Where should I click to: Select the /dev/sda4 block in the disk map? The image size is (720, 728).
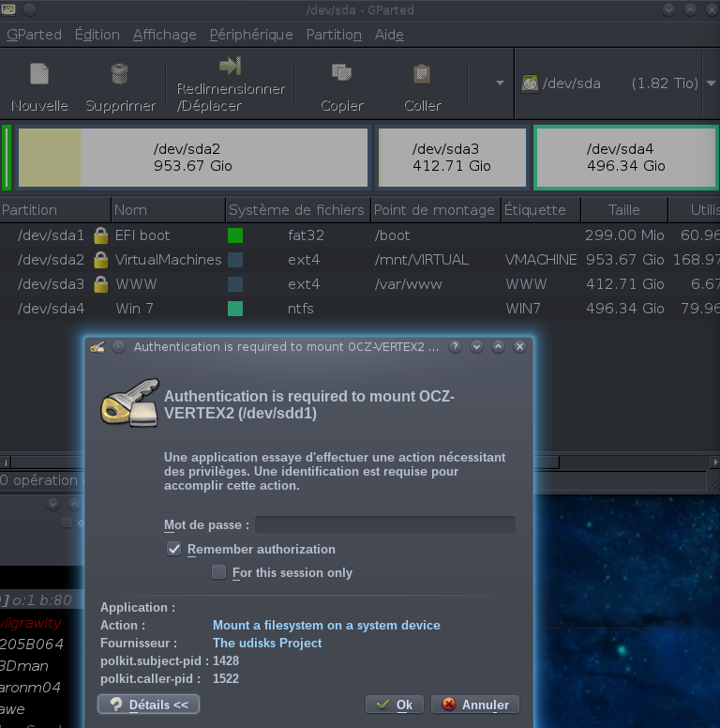point(625,158)
